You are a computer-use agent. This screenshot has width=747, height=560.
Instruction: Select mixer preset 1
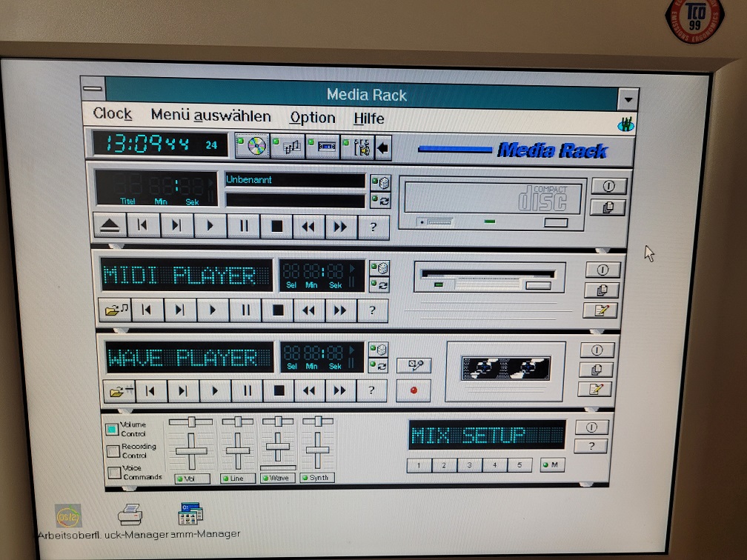click(419, 465)
